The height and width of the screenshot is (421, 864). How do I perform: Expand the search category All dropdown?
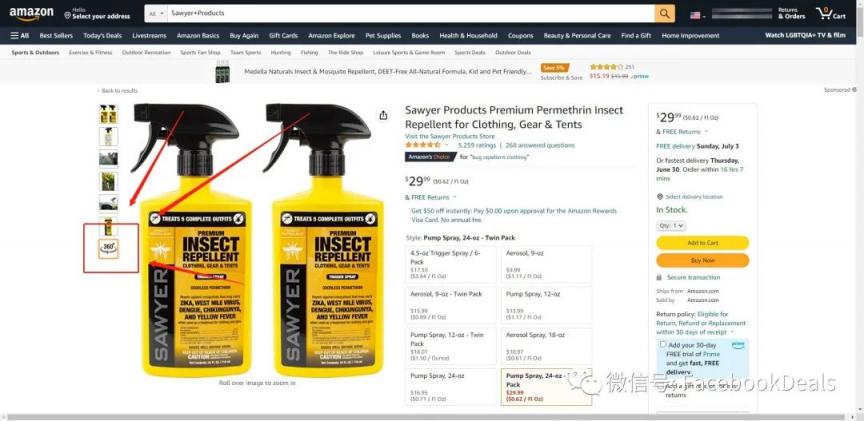pyautogui.click(x=156, y=13)
